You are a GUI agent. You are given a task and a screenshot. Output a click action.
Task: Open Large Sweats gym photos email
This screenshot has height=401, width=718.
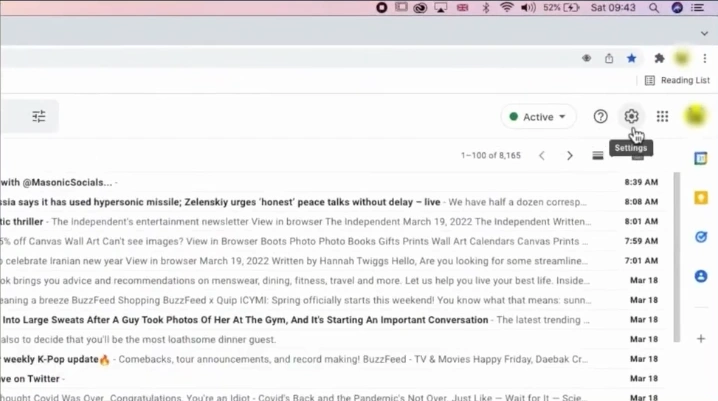[330, 320]
